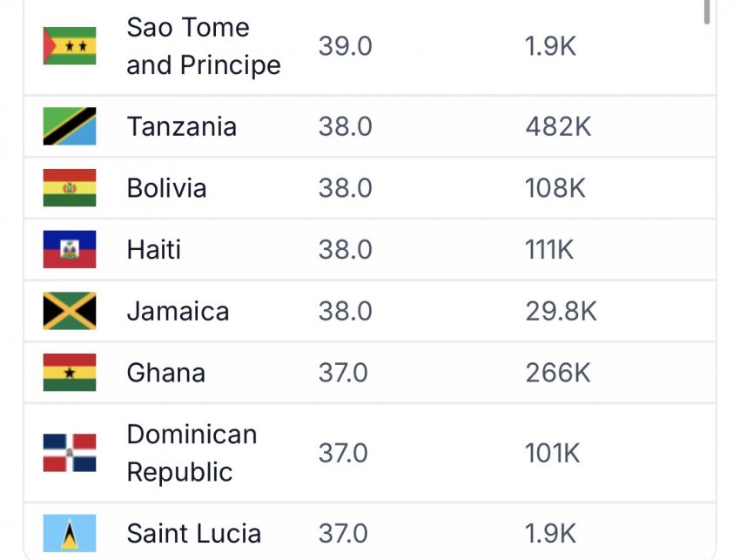Click the Tanzania flag icon
Screen dimensions: 740x560
click(x=70, y=126)
